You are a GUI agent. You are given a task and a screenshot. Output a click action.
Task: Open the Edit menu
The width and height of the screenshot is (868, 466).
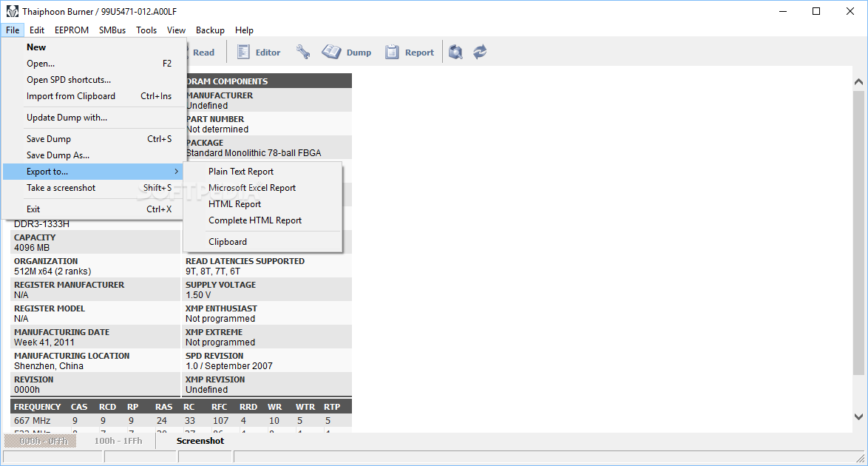click(x=37, y=30)
